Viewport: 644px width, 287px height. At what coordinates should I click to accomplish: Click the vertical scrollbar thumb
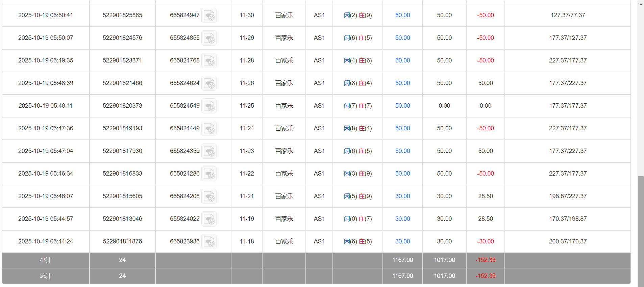pyautogui.click(x=641, y=230)
